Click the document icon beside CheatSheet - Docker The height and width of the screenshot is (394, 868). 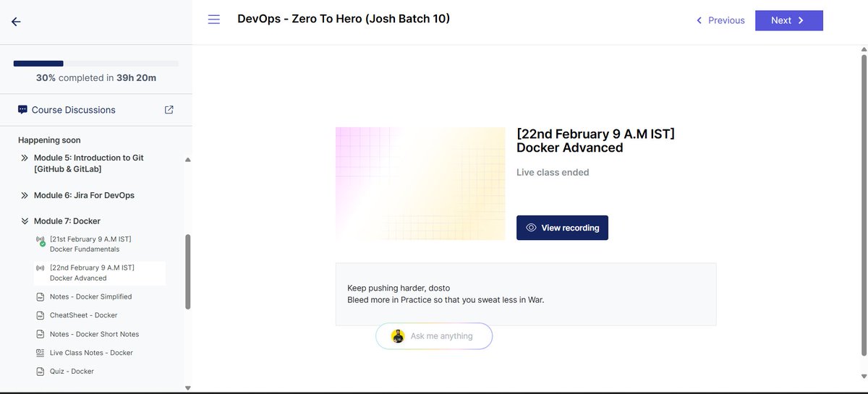pyautogui.click(x=40, y=315)
